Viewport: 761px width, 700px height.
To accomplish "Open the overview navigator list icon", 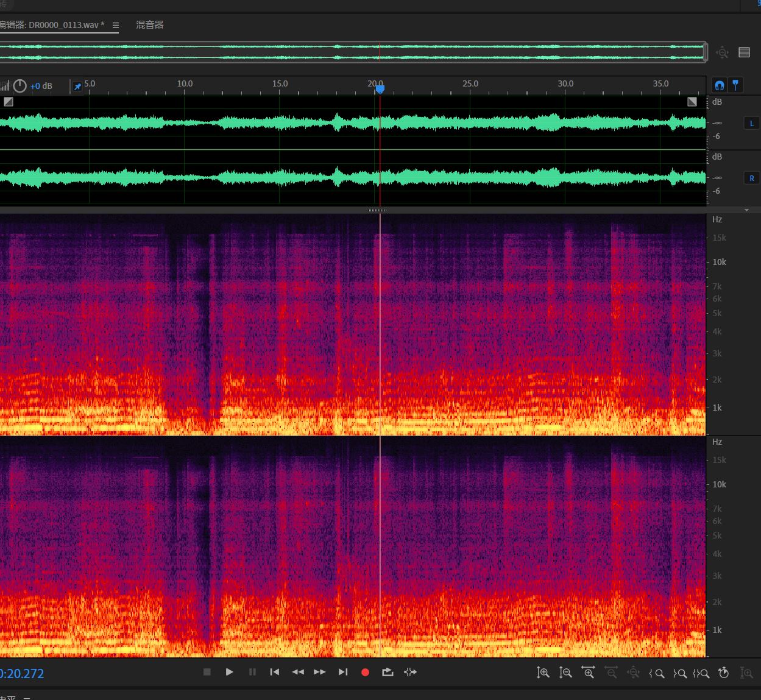I will pyautogui.click(x=744, y=52).
